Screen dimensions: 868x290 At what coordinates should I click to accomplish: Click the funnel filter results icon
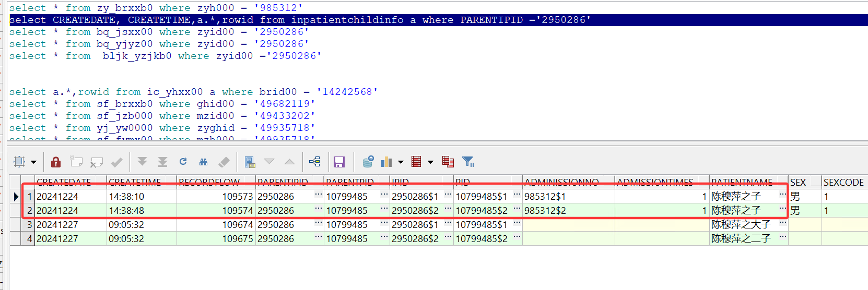click(468, 162)
